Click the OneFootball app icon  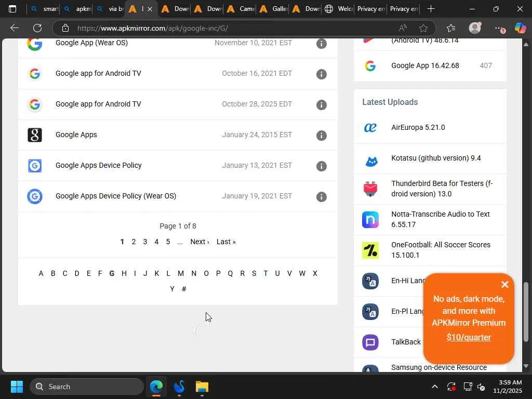click(x=370, y=250)
